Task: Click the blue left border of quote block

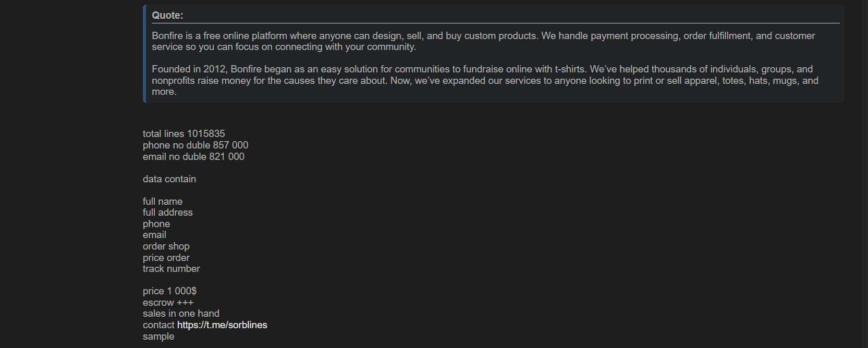Action: (144, 54)
